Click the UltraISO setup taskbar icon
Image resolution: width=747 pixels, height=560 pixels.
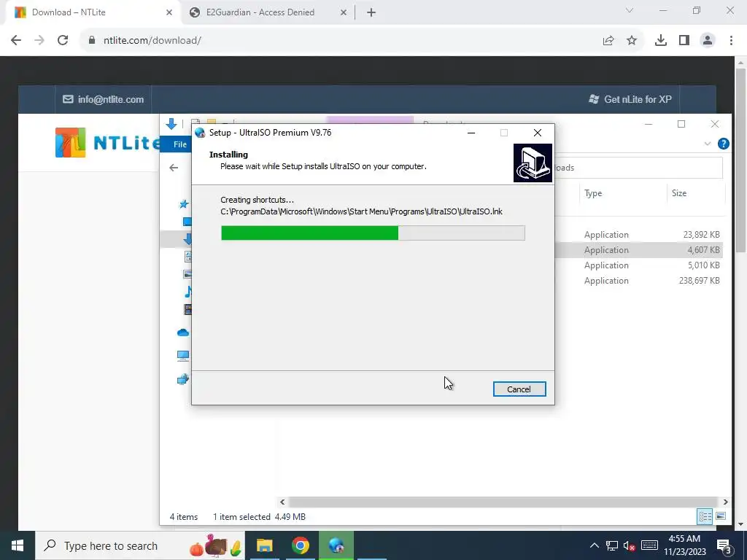click(x=336, y=545)
